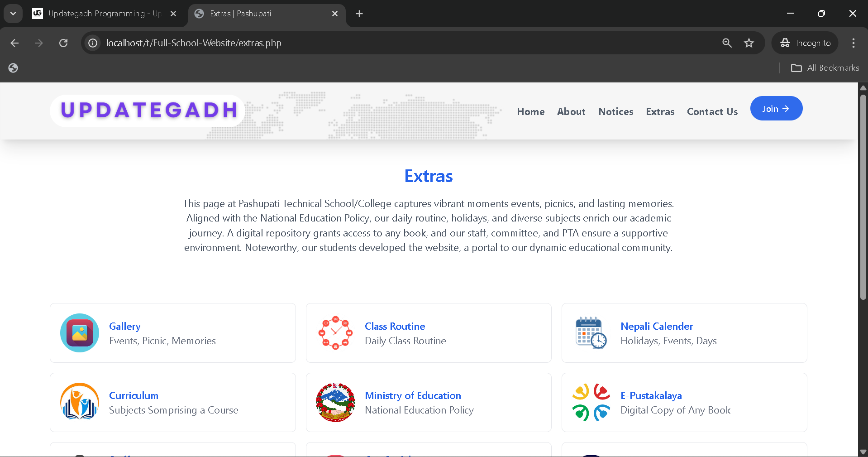The width and height of the screenshot is (868, 457).
Task: Click the E-Pustakalaya colorful logo icon
Action: (591, 402)
